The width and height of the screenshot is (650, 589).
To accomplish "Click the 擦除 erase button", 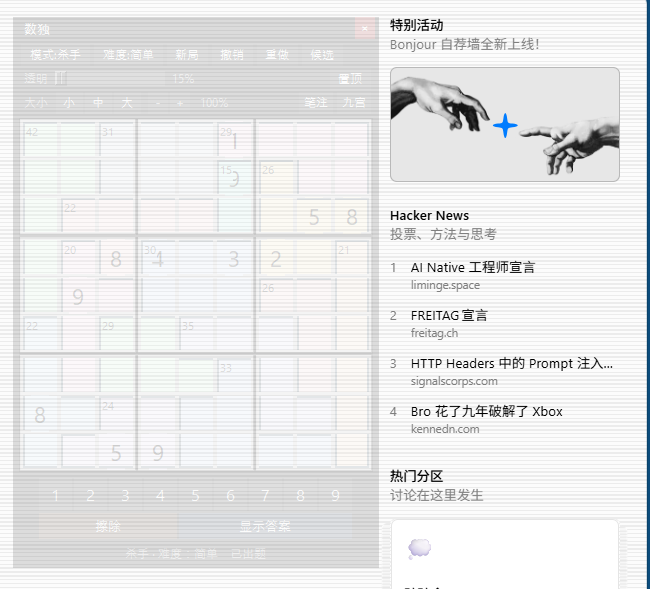I will pos(108,526).
